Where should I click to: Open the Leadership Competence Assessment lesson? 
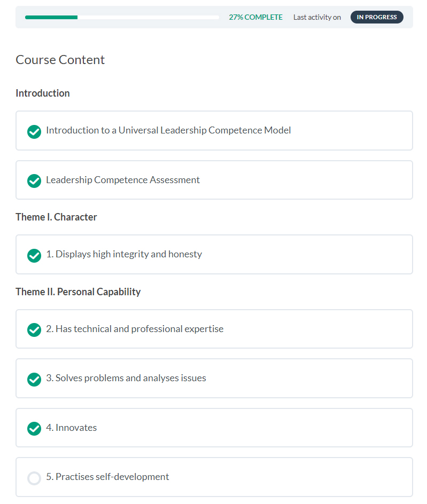(123, 180)
